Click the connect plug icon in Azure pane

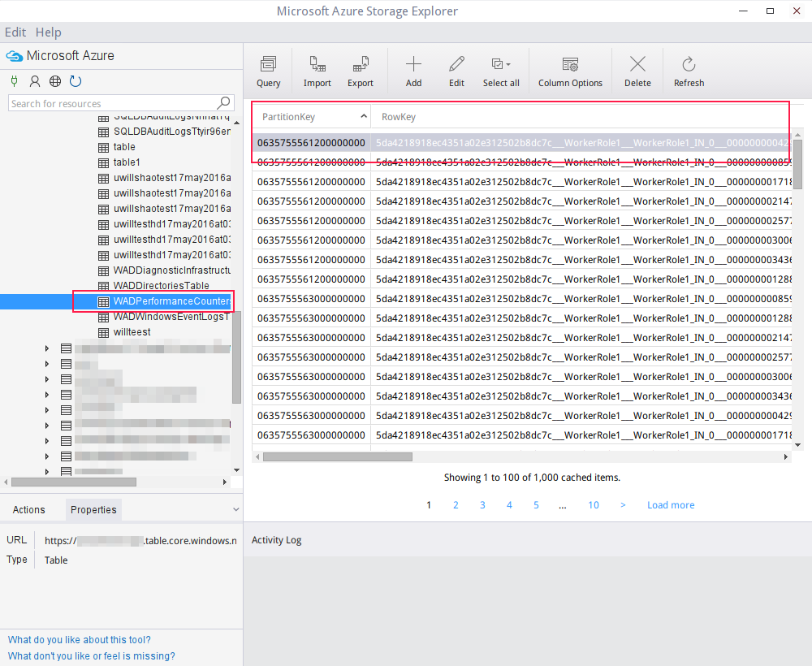pyautogui.click(x=15, y=80)
